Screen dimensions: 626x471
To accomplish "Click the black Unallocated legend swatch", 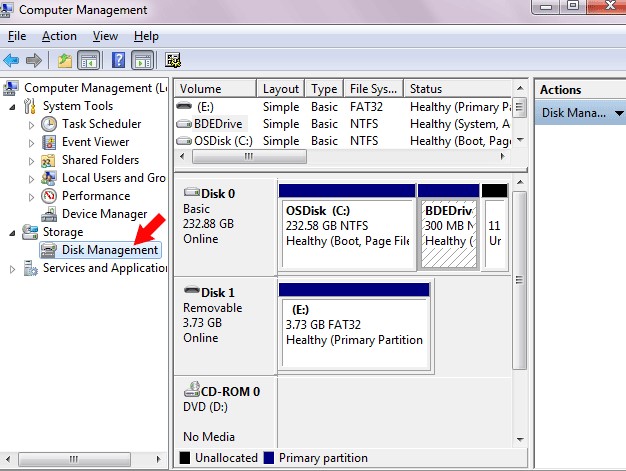I will coord(184,458).
